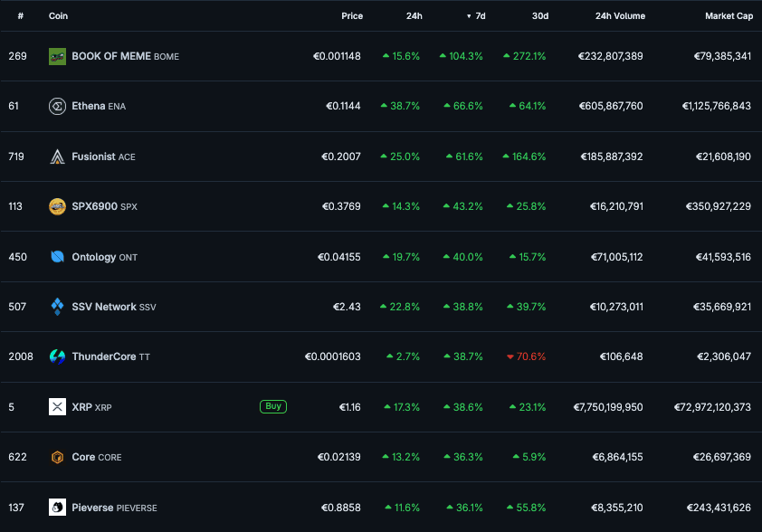The height and width of the screenshot is (532, 762).
Task: Click ThunderCore price €0.0001603
Action: 333,356
